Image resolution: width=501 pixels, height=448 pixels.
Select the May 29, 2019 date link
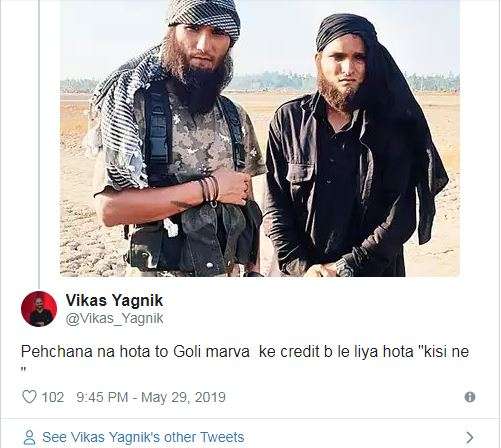(x=183, y=397)
